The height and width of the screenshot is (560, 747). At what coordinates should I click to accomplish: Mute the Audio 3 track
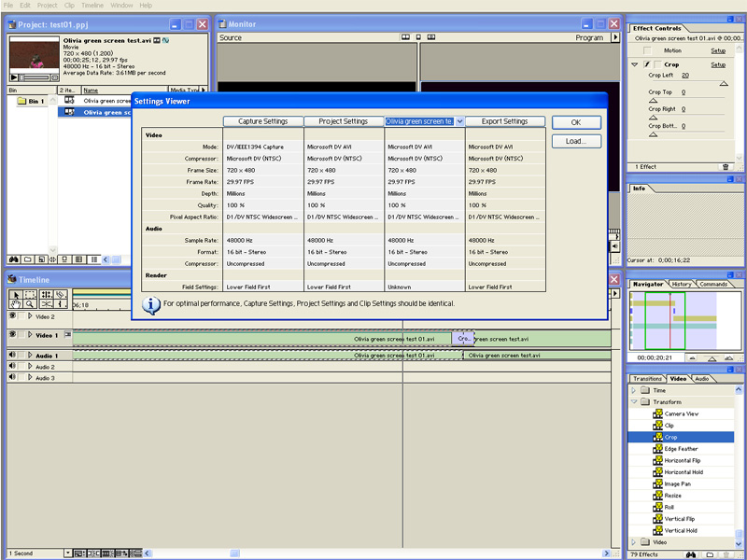[x=12, y=378]
